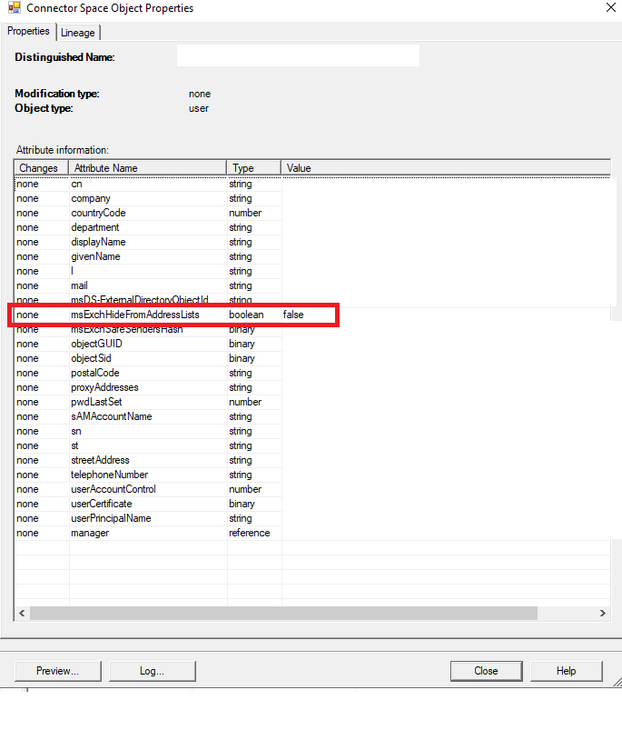
Task: Click the Distinguished Name text field
Action: point(297,57)
